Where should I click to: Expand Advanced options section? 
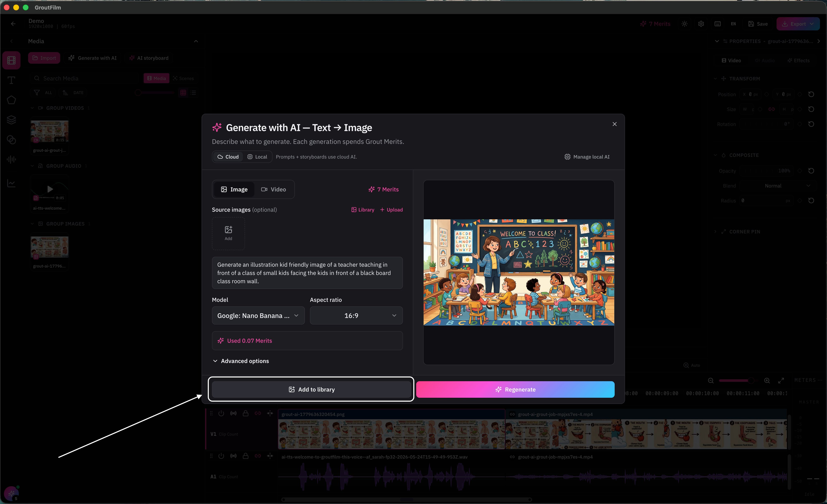tap(241, 361)
